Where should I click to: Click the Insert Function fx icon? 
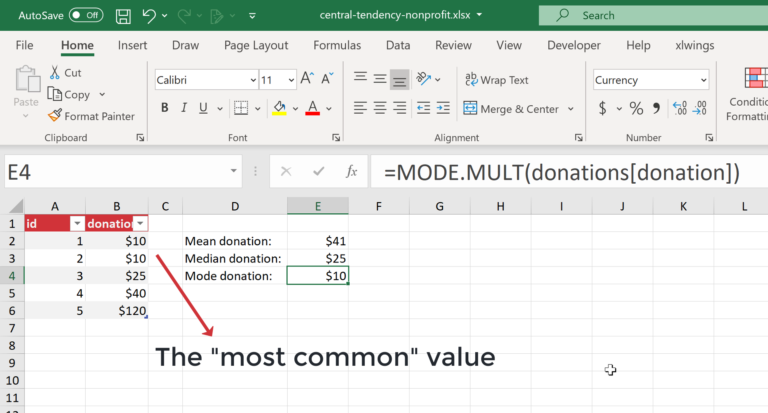click(351, 172)
